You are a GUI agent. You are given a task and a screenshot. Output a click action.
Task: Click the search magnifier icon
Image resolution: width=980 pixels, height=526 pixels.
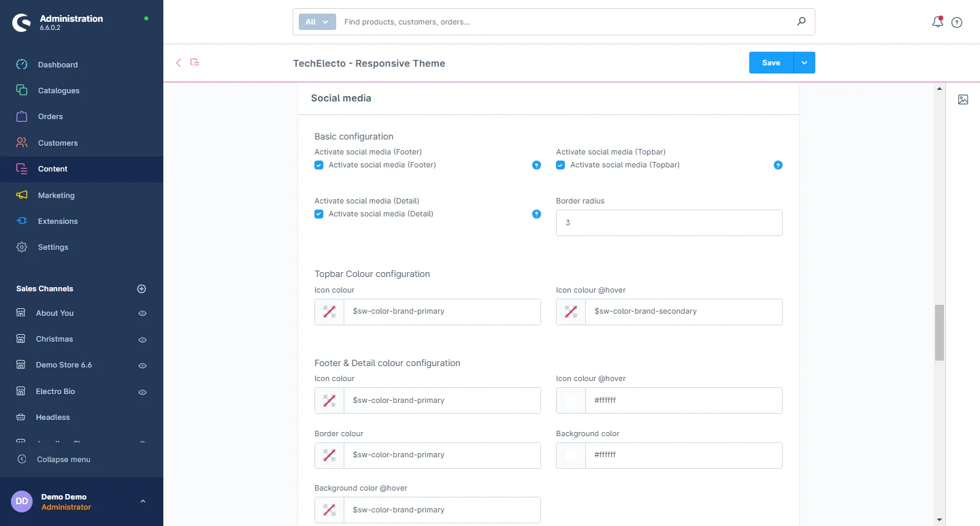[801, 22]
